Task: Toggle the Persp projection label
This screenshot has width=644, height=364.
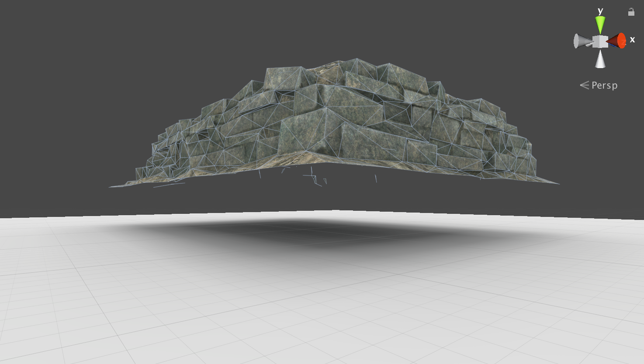Action: (x=604, y=86)
